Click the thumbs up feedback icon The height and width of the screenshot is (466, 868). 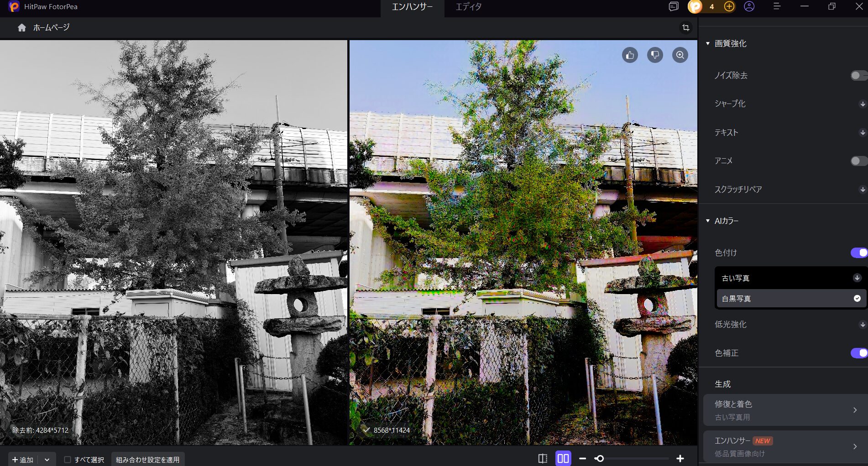click(630, 55)
